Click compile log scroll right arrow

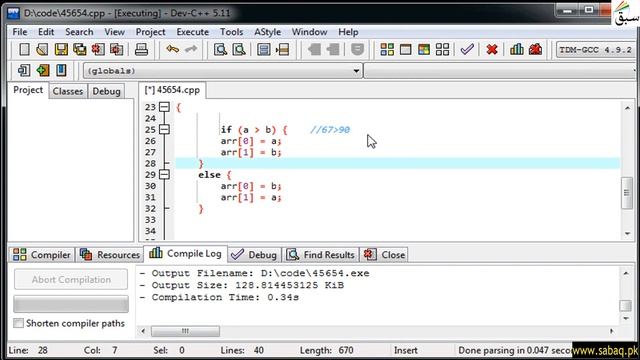(612, 331)
